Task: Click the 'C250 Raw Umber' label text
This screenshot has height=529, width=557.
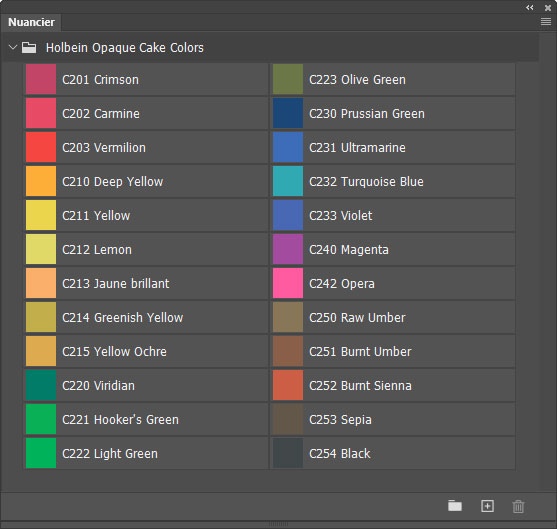Action: pyautogui.click(x=357, y=318)
